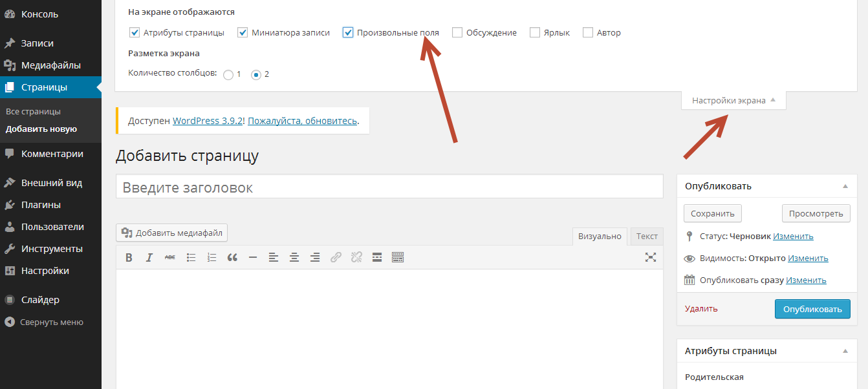Click the insert link icon
This screenshot has height=389, width=868.
pos(336,257)
